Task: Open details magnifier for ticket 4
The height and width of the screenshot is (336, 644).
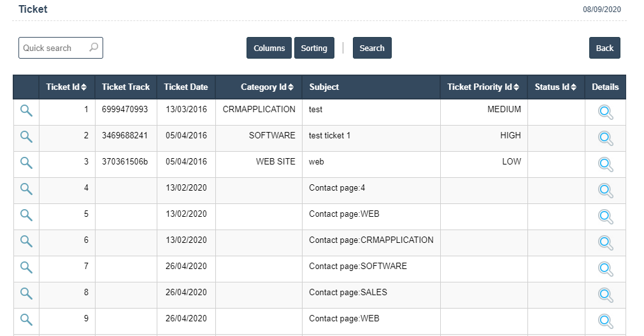Action: click(x=605, y=191)
